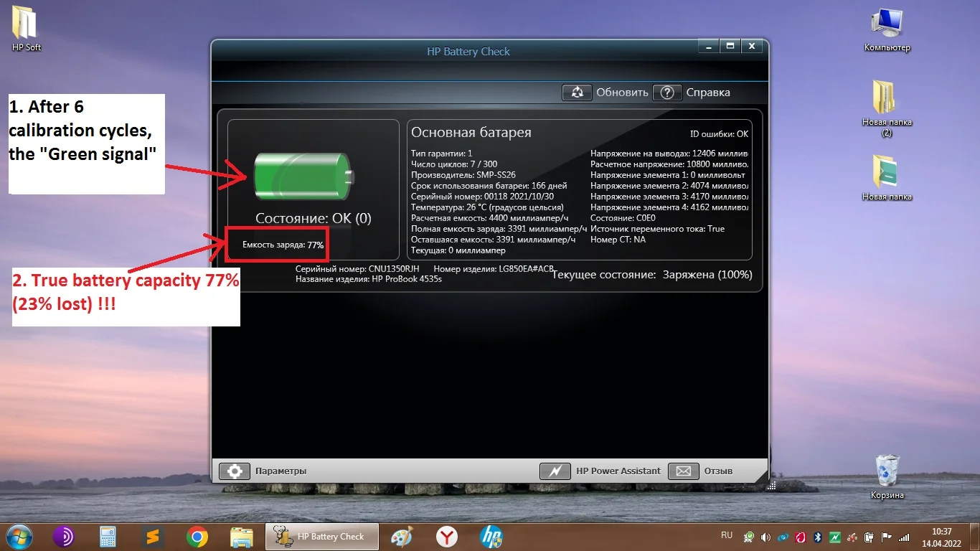The width and height of the screenshot is (980, 551).
Task: Click the Состояние: C0E0 line
Action: coord(621,218)
